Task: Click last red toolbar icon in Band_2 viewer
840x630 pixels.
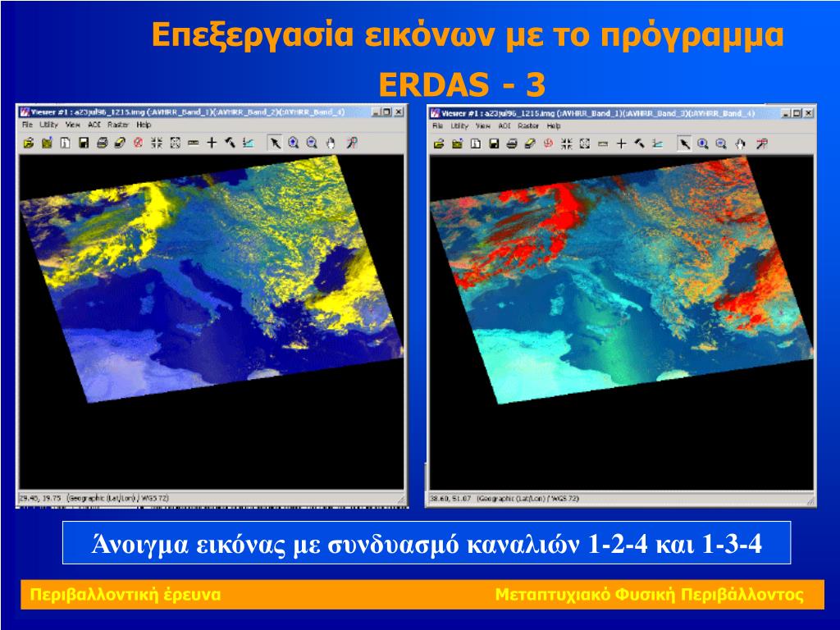Action: 351,143
